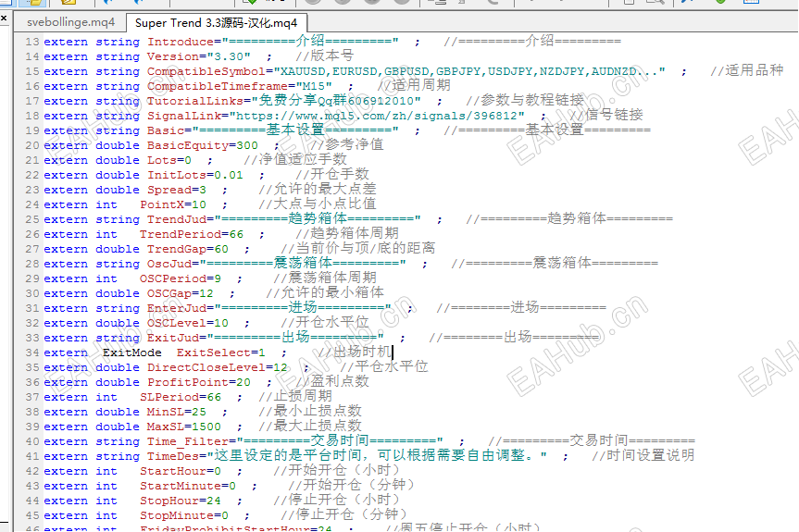Click the mql5.com signals URL on line 18
This screenshot has height=532, width=799.
tap(377, 116)
